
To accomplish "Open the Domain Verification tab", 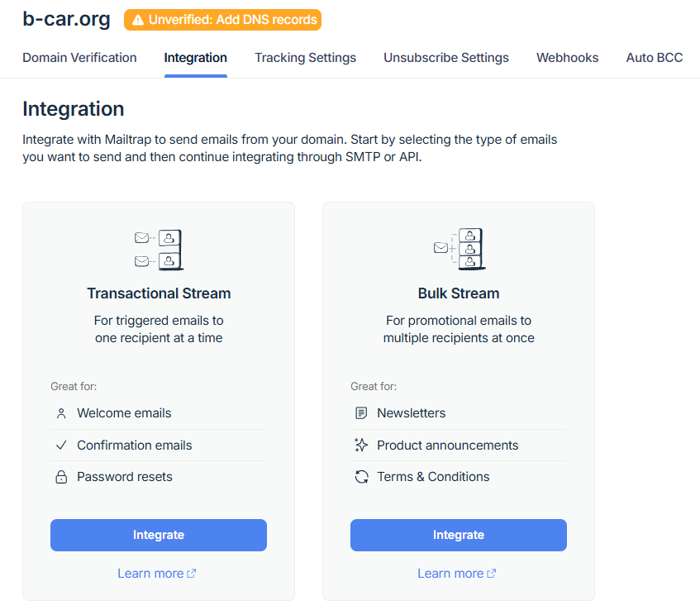I will [x=79, y=58].
